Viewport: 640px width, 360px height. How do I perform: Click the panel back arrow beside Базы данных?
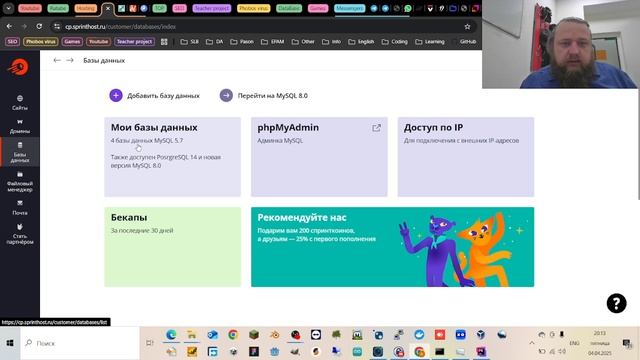57,60
